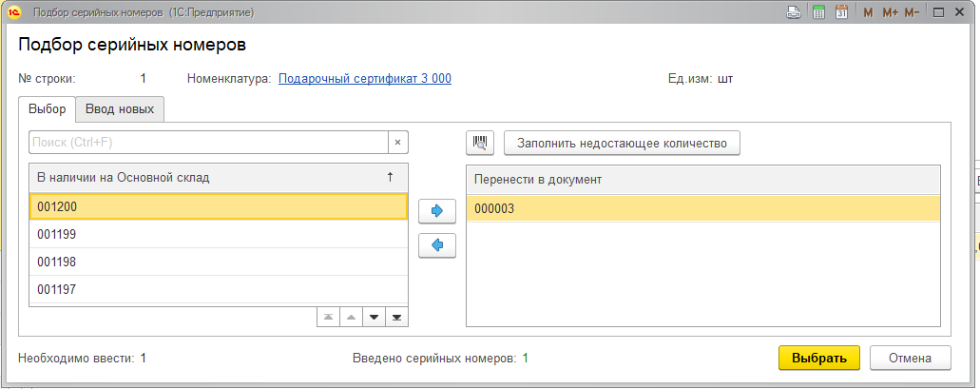
Task: Click the Перенести в документ column header
Action: pos(703,180)
